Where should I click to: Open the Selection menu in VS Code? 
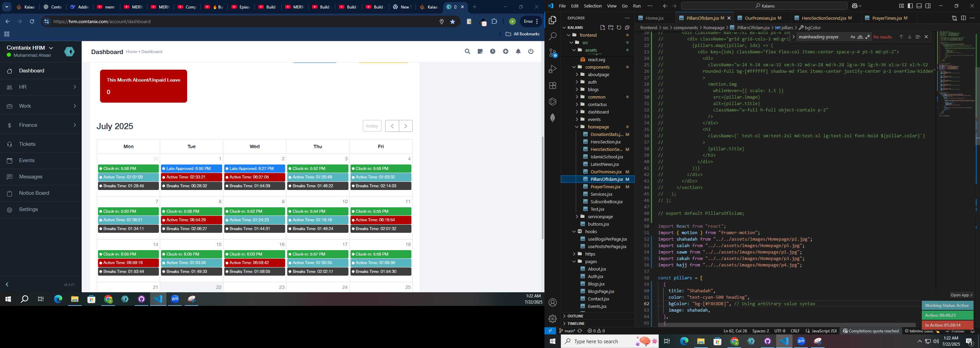point(593,6)
